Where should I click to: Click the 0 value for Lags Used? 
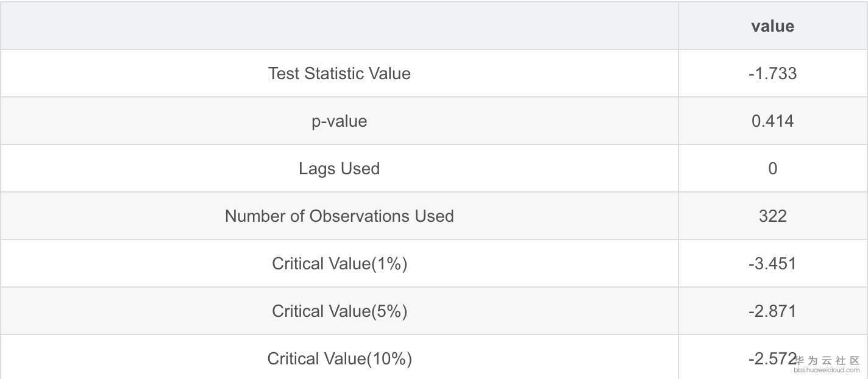coord(772,169)
